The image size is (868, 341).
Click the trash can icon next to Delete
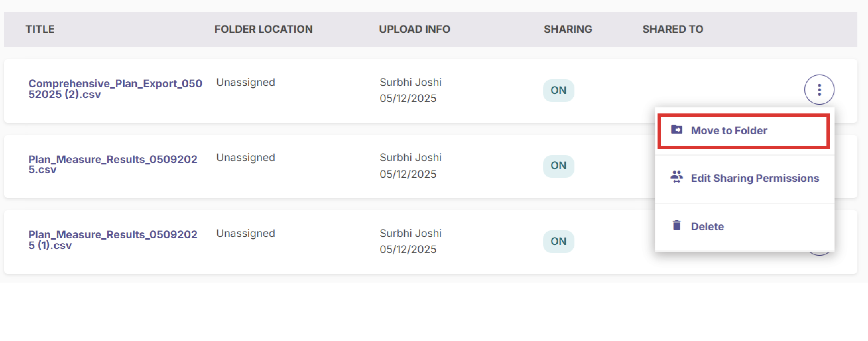click(x=676, y=225)
